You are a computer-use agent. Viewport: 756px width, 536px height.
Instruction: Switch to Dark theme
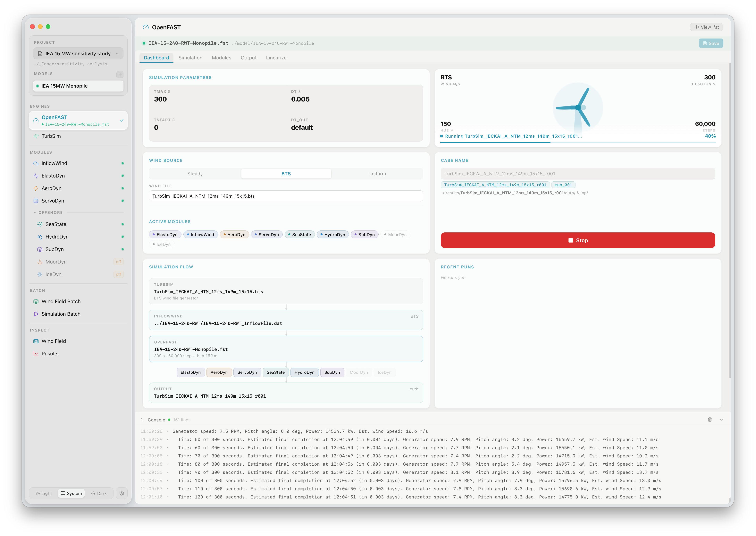tap(99, 494)
